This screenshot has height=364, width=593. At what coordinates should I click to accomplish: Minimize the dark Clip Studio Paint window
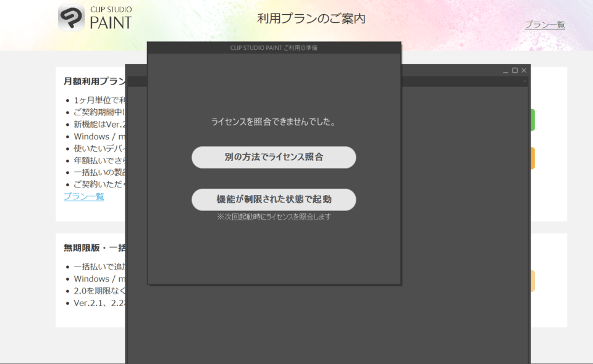[x=506, y=70]
